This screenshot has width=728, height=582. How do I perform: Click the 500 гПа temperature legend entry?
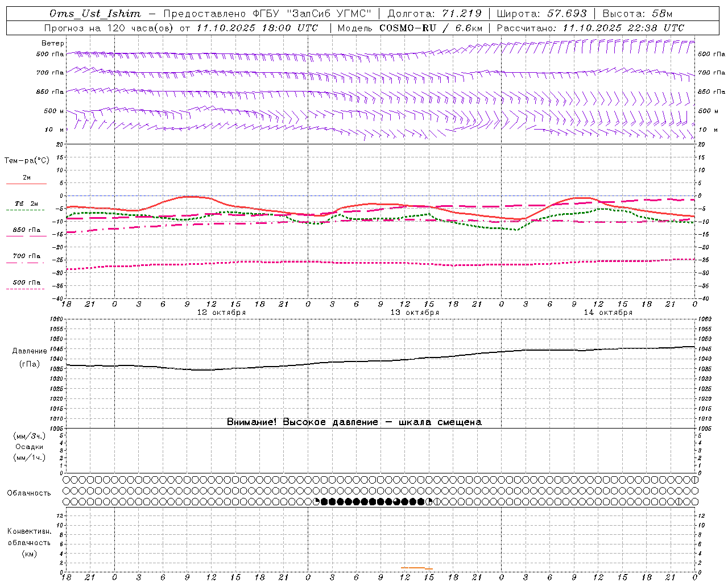point(27,282)
